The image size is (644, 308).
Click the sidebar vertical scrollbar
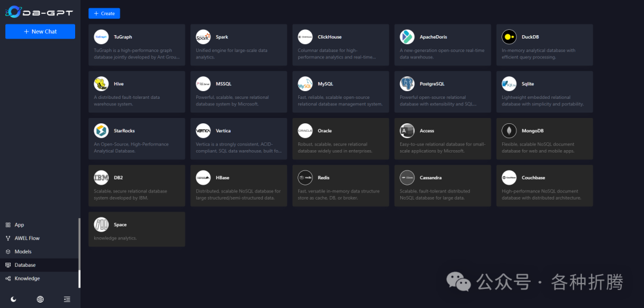79,253
